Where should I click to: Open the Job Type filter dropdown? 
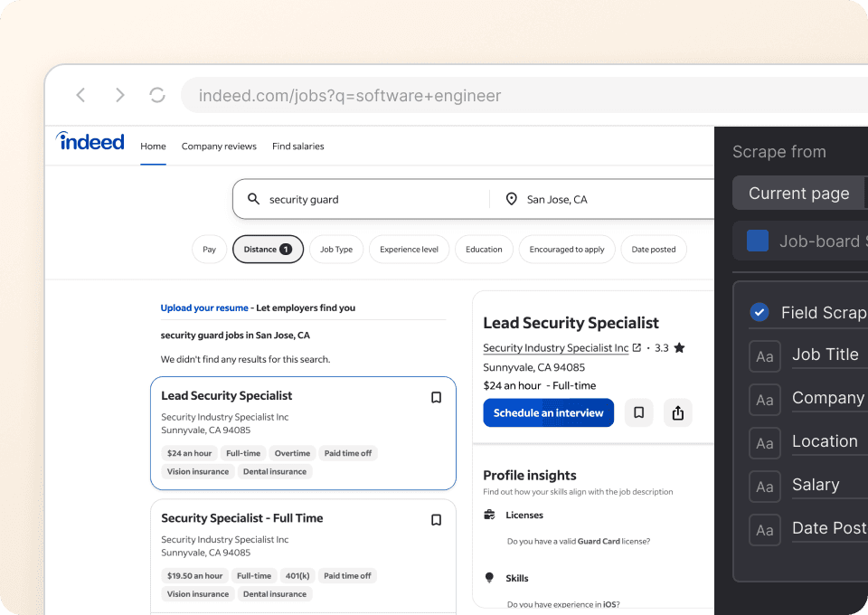point(336,250)
